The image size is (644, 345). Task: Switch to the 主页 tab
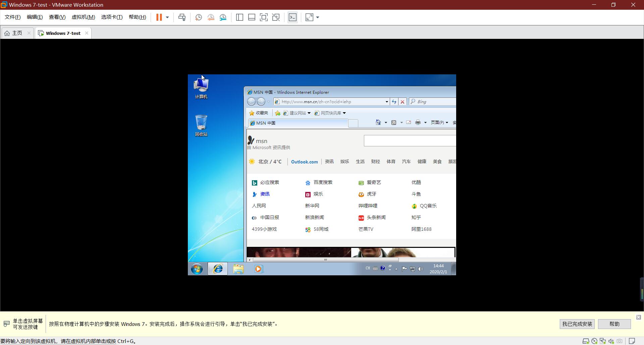pos(17,33)
